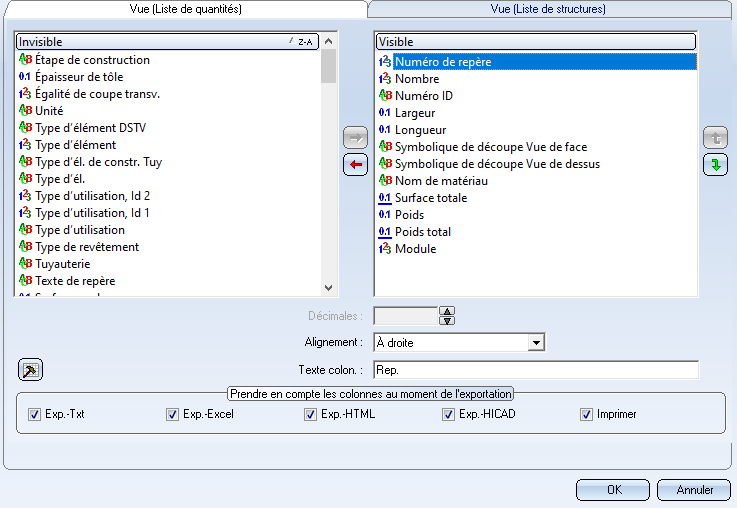Image resolution: width=737 pixels, height=508 pixels.
Task: Select Type d'utilisation, Id 2 item
Action: coord(93,195)
